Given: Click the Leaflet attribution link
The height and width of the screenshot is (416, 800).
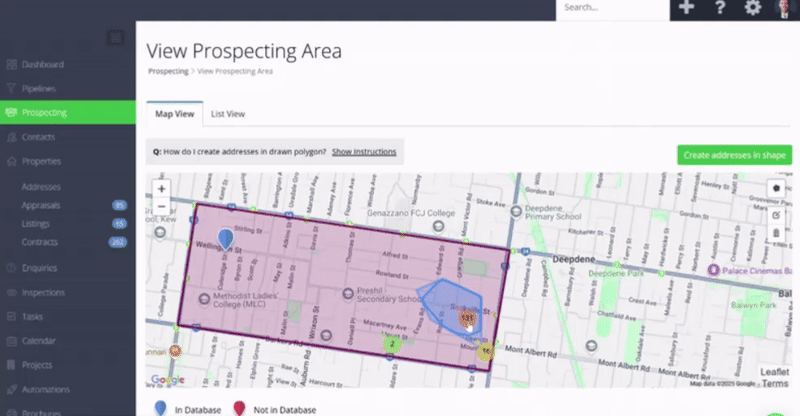Looking at the screenshot, I should (x=774, y=372).
